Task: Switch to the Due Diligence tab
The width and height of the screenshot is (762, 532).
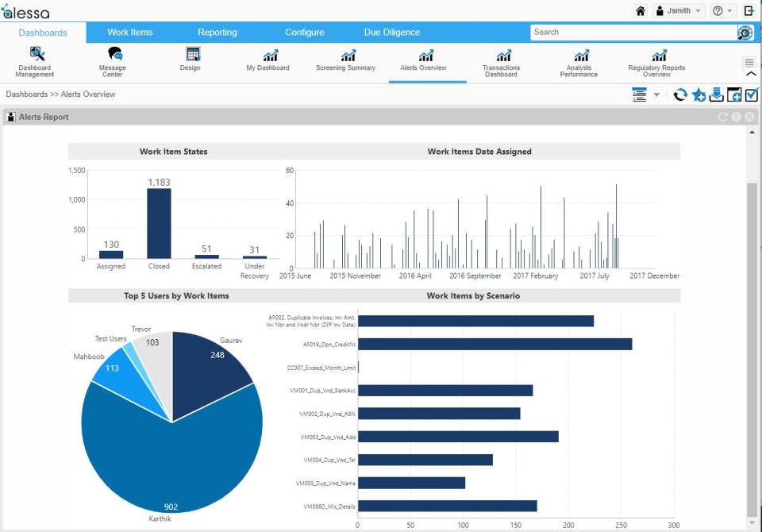Action: pyautogui.click(x=392, y=32)
